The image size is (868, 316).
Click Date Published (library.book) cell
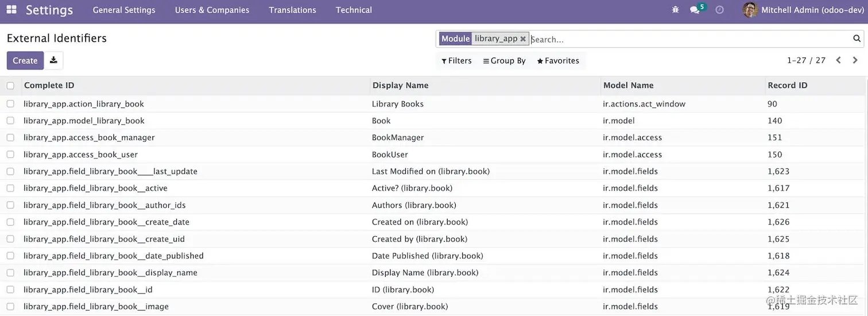(x=428, y=256)
